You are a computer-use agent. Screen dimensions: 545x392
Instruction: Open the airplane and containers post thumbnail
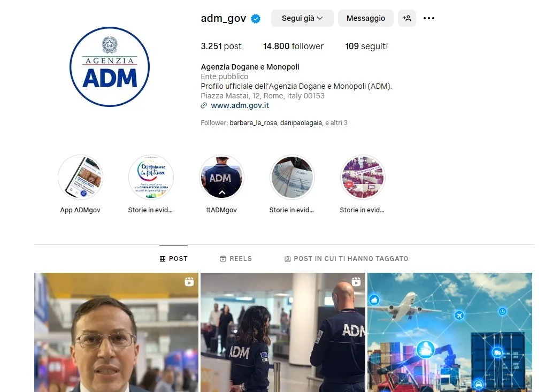pyautogui.click(x=449, y=332)
